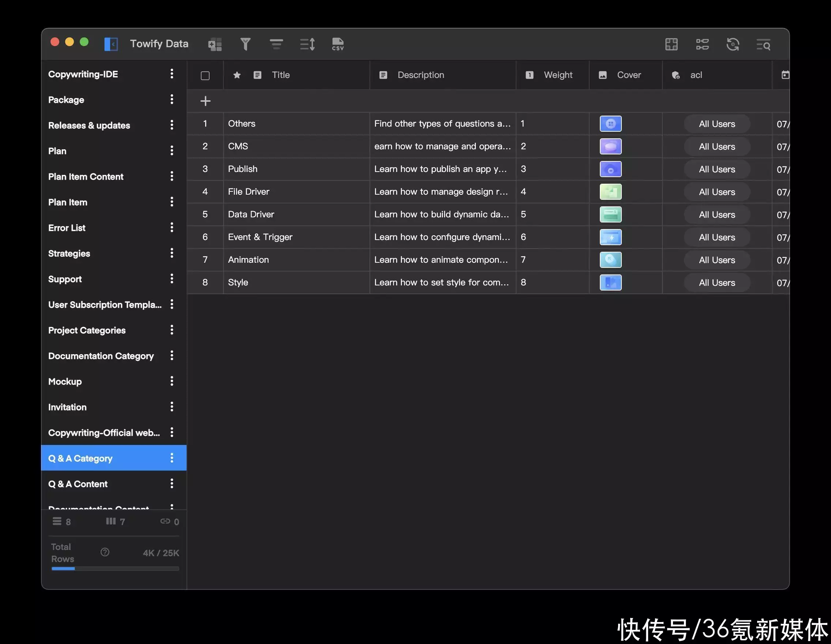The width and height of the screenshot is (831, 644).
Task: Click the add table icon in toolbar
Action: (x=215, y=45)
